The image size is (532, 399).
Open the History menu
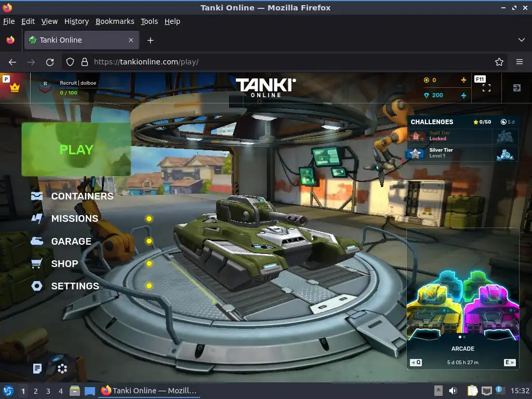(76, 21)
